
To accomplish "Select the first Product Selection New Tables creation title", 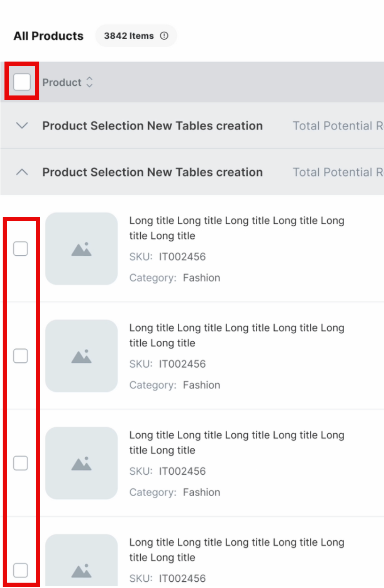I will click(152, 126).
